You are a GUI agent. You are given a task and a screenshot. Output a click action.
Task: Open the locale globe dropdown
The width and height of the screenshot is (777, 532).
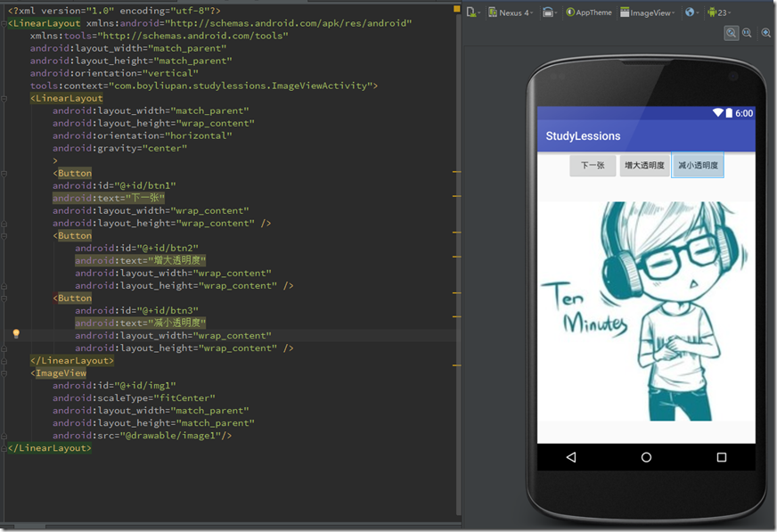(691, 12)
